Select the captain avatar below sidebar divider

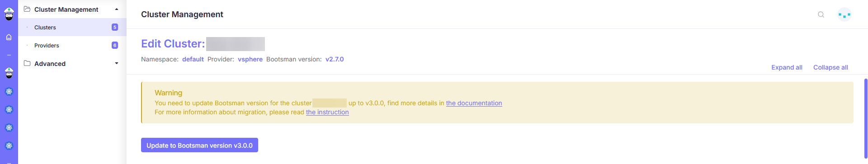[x=9, y=73]
